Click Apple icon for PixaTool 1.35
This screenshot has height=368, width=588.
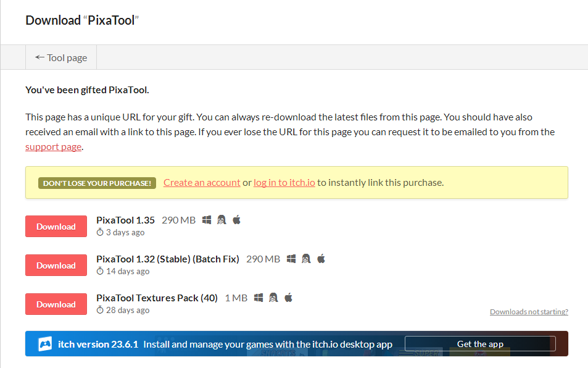(x=237, y=220)
